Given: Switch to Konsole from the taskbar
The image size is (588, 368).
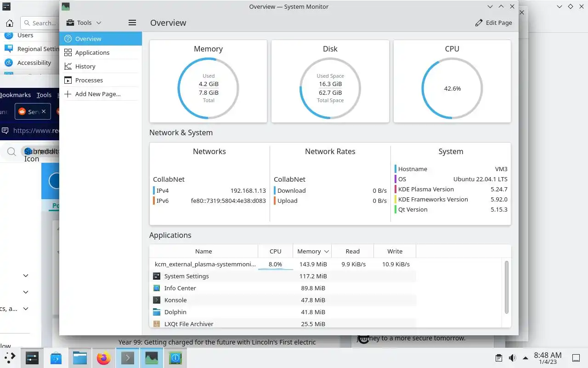Looking at the screenshot, I should [x=128, y=358].
